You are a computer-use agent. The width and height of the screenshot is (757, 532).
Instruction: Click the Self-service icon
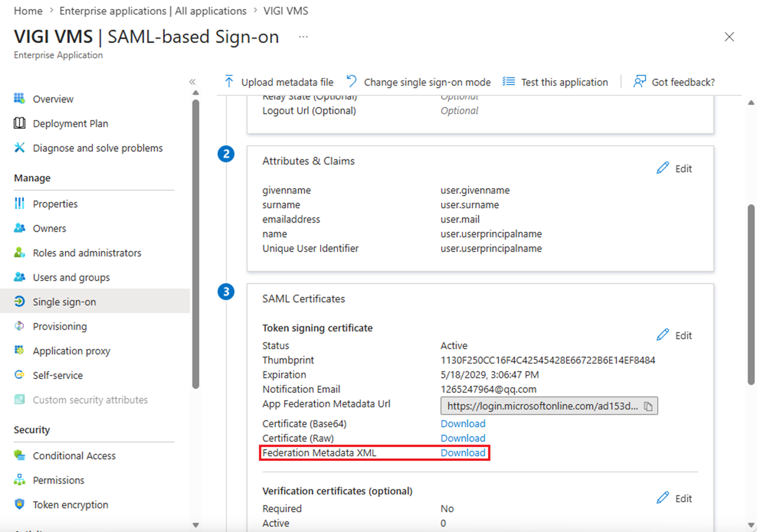20,375
